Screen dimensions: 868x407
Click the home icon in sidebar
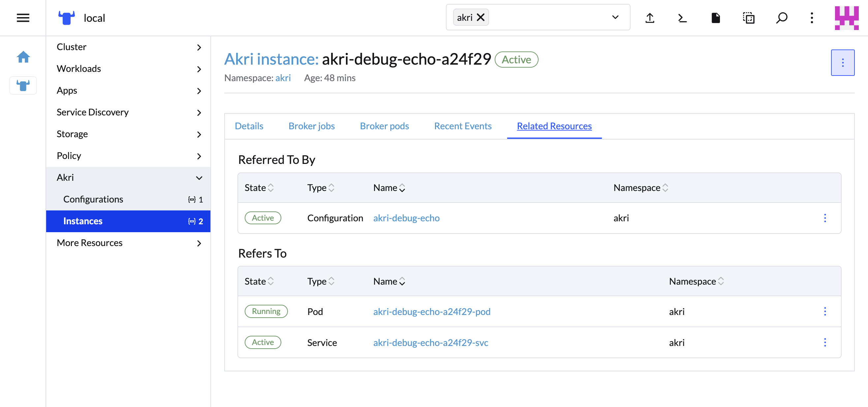click(23, 57)
